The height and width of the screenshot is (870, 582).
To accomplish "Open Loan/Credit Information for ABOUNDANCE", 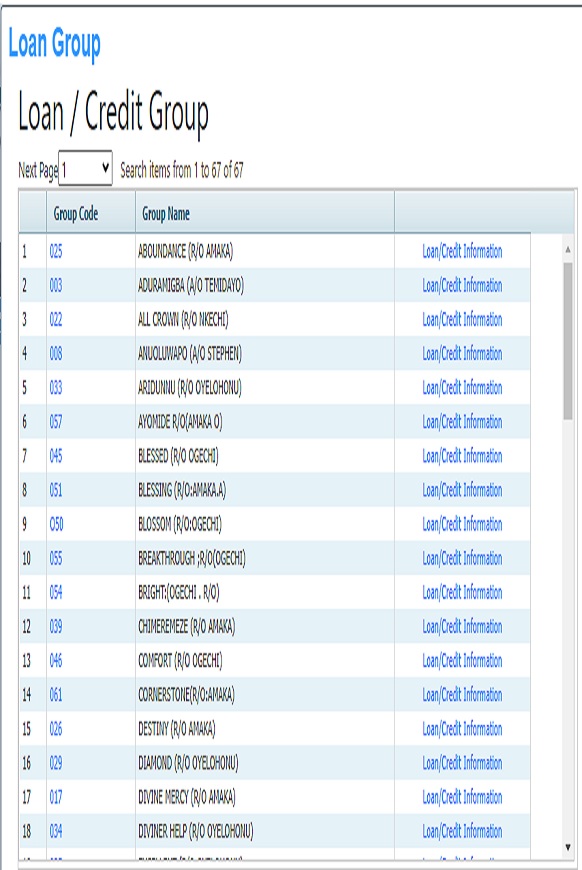I will [x=462, y=251].
